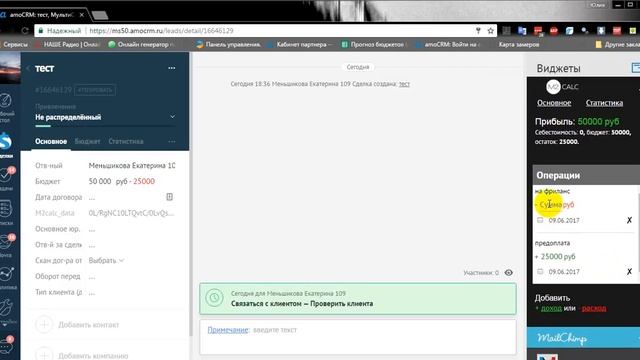
Task: Delete the предоплата operation with X
Action: pyautogui.click(x=629, y=271)
